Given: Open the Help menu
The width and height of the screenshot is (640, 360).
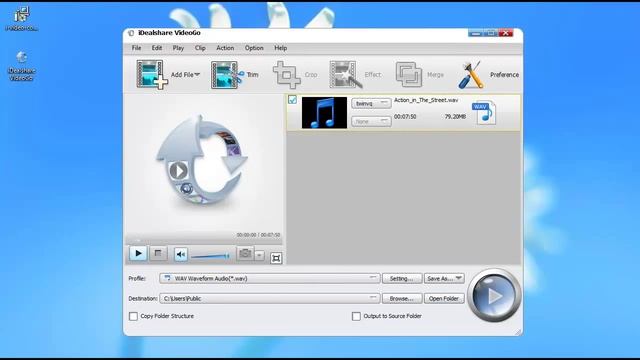Looking at the screenshot, I should pyautogui.click(x=280, y=48).
